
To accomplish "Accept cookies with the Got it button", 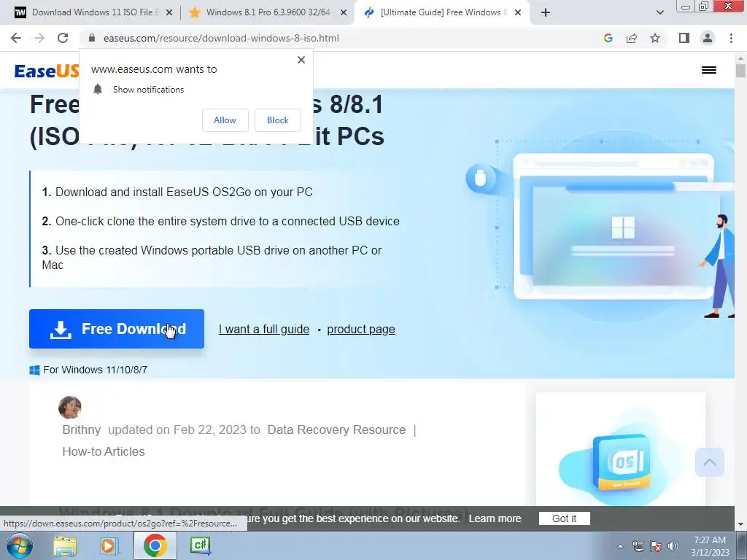I will pyautogui.click(x=564, y=518).
